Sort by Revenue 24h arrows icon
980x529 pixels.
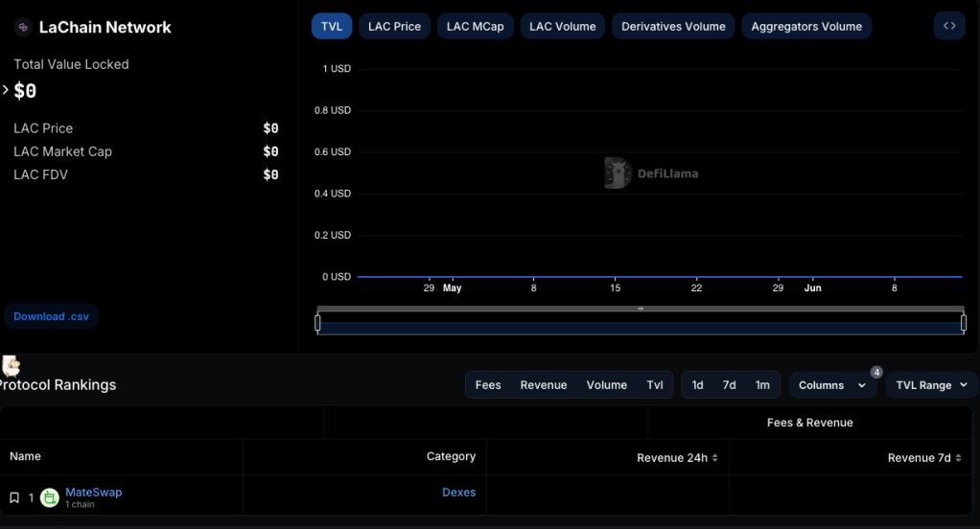[x=715, y=458]
